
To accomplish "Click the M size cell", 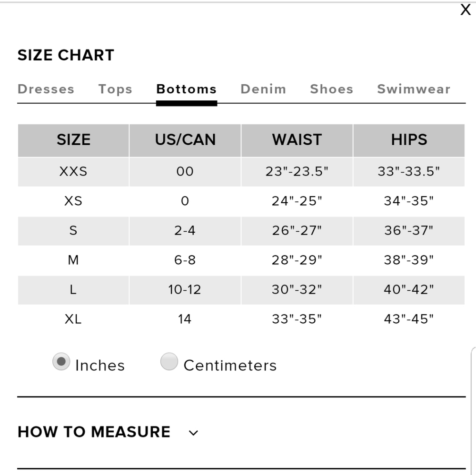I will pyautogui.click(x=73, y=260).
